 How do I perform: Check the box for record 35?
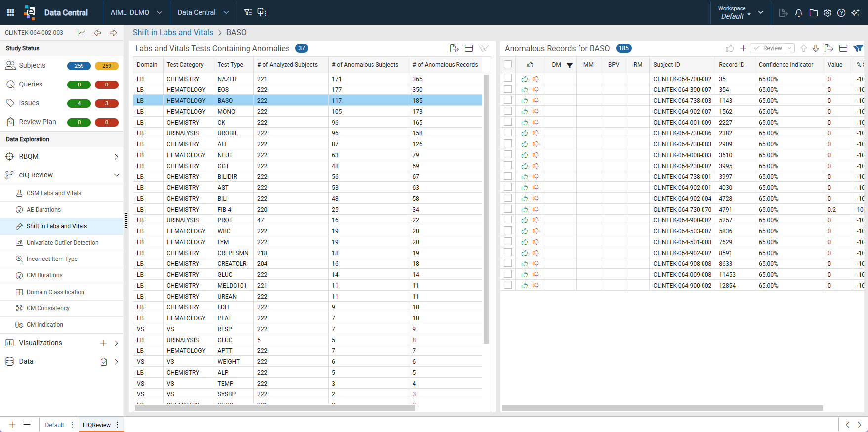coord(508,78)
